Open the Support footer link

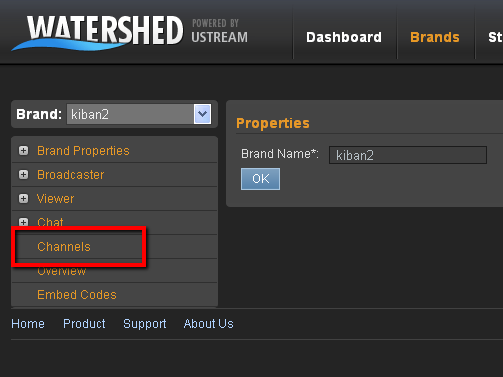145,324
